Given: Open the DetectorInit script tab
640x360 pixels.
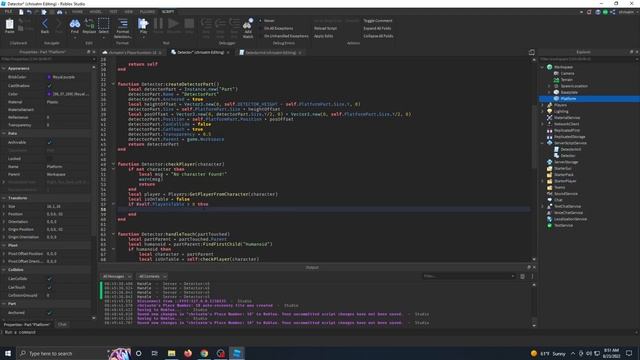Looking at the screenshot, I should [271, 53].
